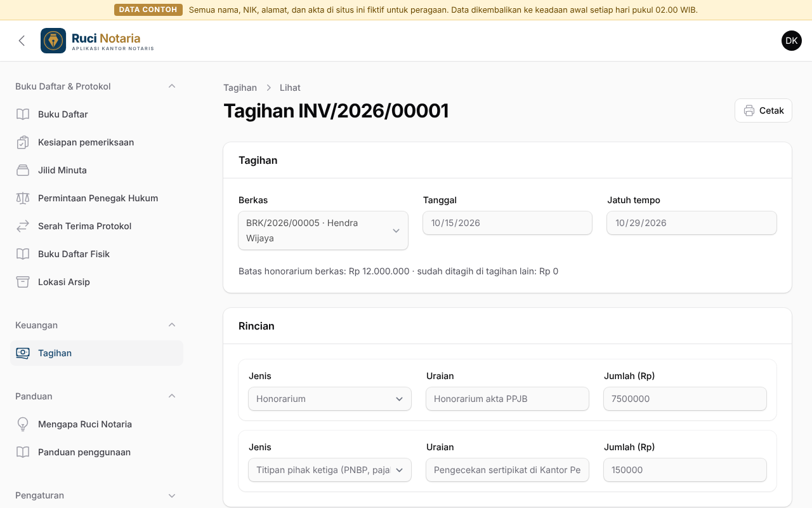Open the DK user avatar menu

coord(792,41)
